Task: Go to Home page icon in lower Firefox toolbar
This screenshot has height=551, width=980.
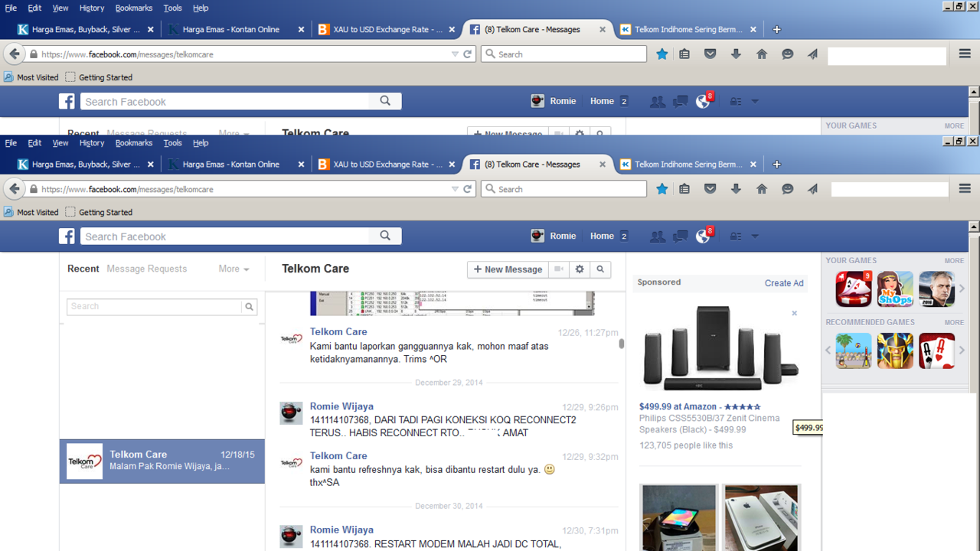Action: (x=762, y=189)
